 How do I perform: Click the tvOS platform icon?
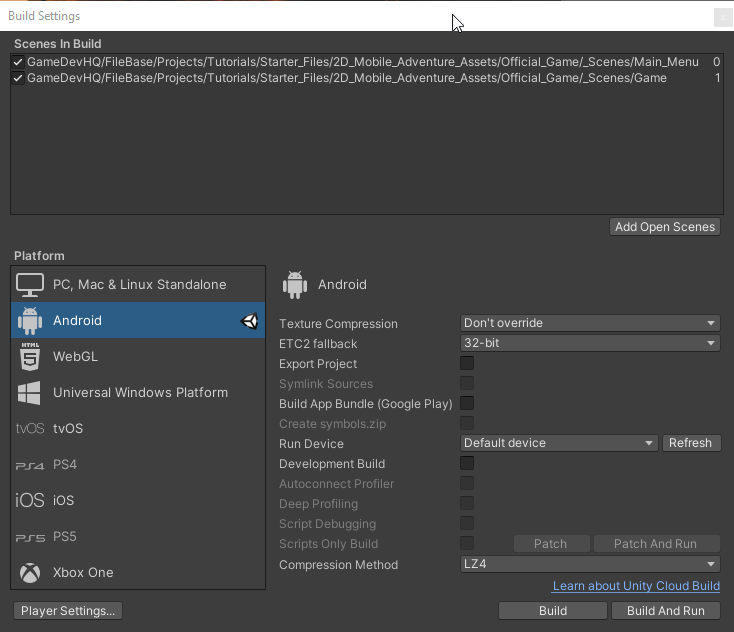pos(30,428)
